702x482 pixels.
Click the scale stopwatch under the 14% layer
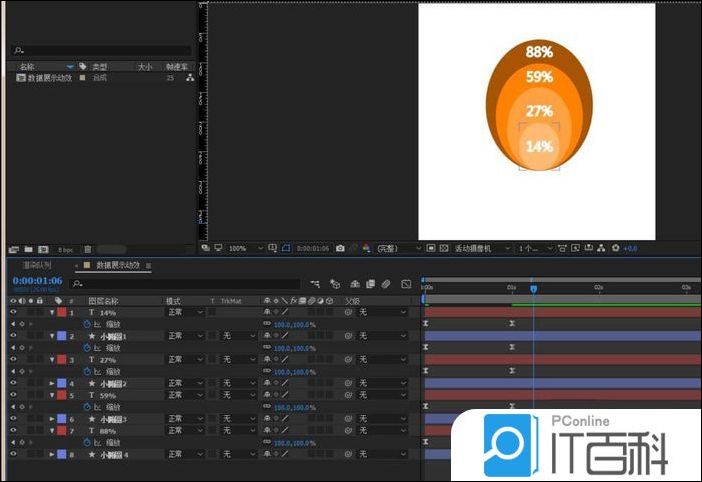[87, 324]
